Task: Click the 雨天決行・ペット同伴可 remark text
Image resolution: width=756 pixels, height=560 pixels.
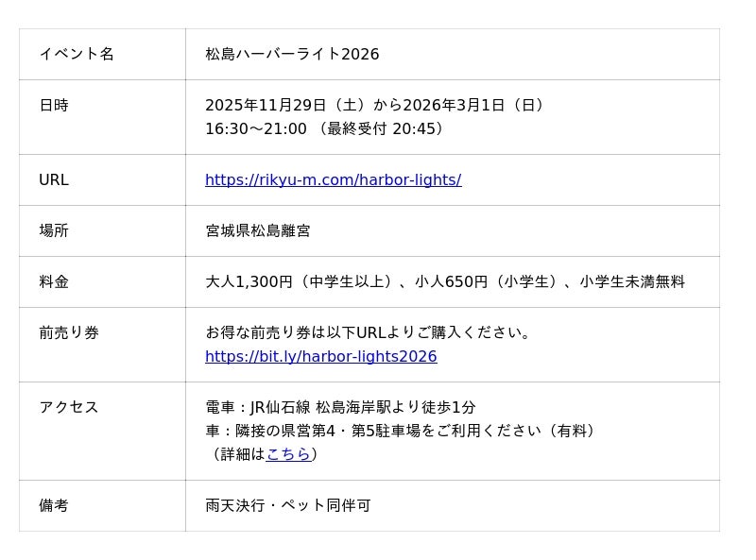Action: (x=288, y=505)
